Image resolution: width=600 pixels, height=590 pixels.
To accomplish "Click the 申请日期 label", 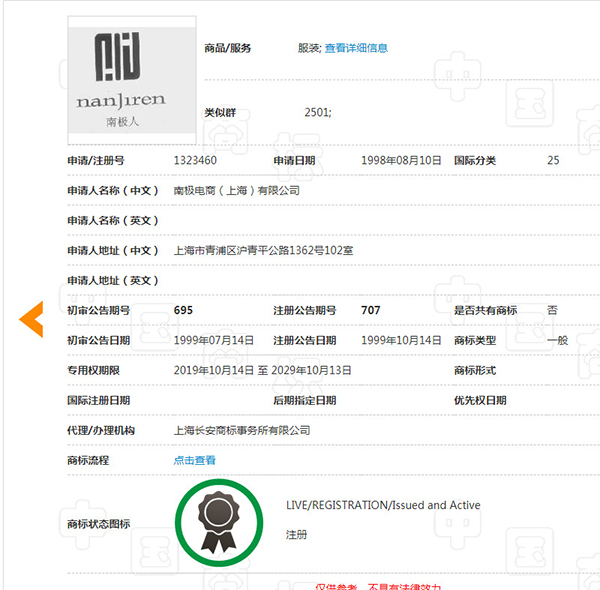I will click(294, 161).
